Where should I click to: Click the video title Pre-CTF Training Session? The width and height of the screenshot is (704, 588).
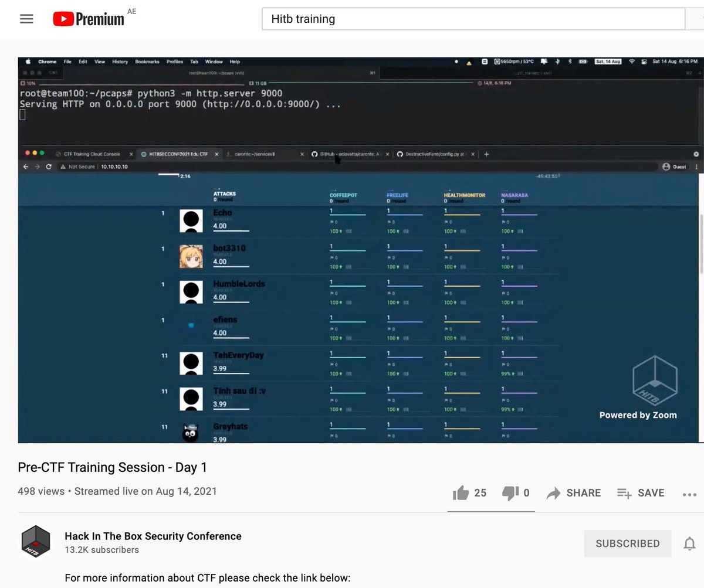pos(112,467)
